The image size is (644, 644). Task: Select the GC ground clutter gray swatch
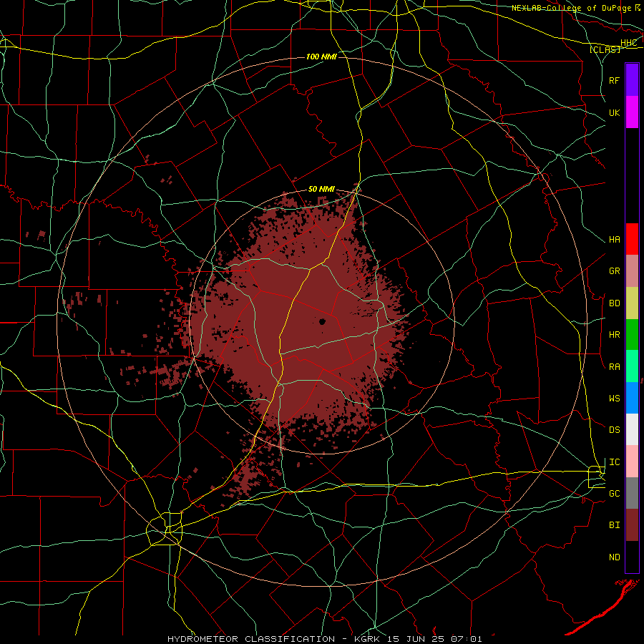[632, 493]
